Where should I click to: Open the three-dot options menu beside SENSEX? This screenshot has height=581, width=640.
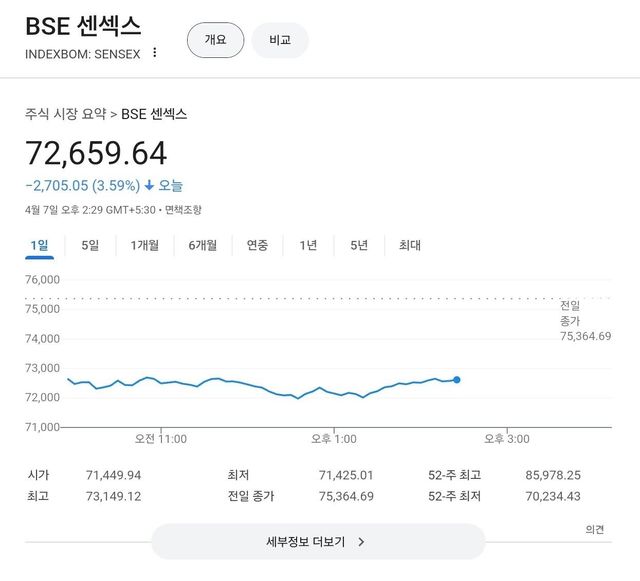[x=154, y=52]
